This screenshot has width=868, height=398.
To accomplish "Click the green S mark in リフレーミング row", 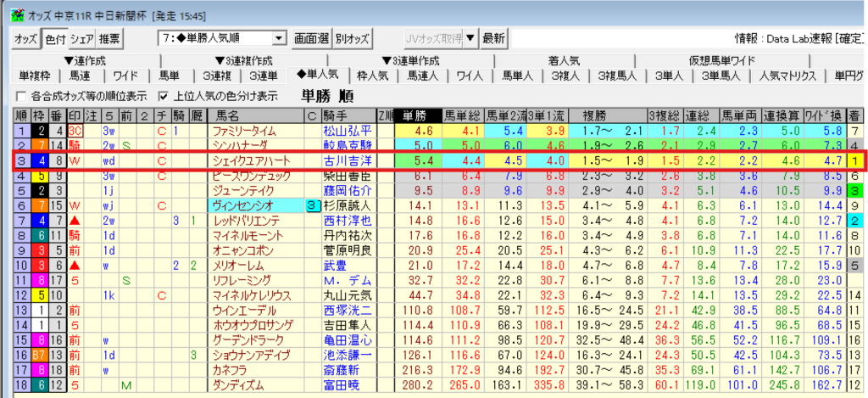I will (125, 280).
